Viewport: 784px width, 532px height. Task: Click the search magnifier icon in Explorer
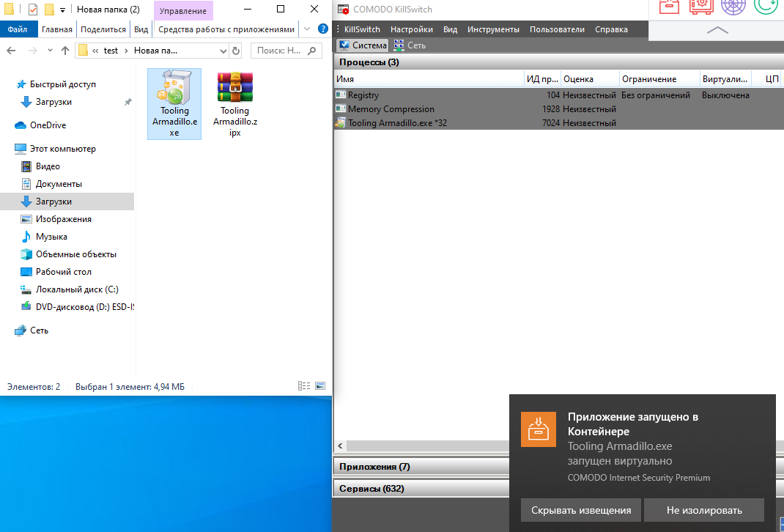coord(311,51)
